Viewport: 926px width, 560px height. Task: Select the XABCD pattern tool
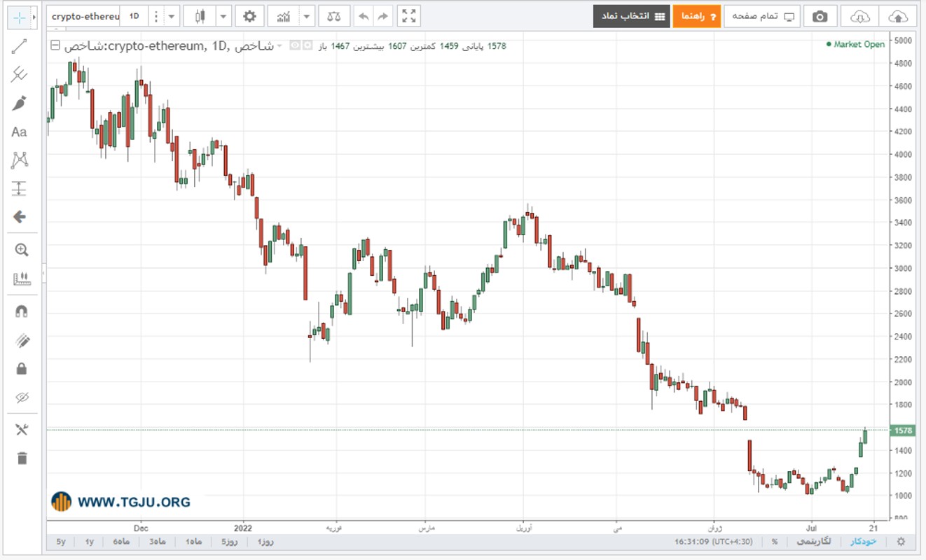[20, 160]
